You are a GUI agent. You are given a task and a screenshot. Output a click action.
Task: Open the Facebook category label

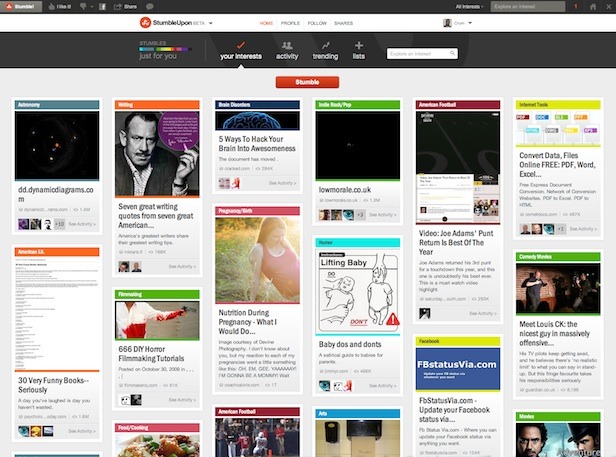pos(458,341)
